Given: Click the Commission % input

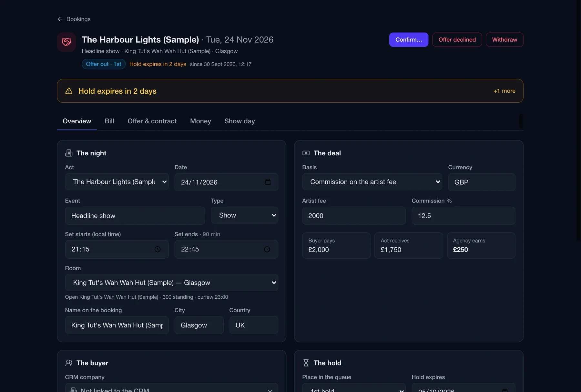Looking at the screenshot, I should click(x=463, y=216).
